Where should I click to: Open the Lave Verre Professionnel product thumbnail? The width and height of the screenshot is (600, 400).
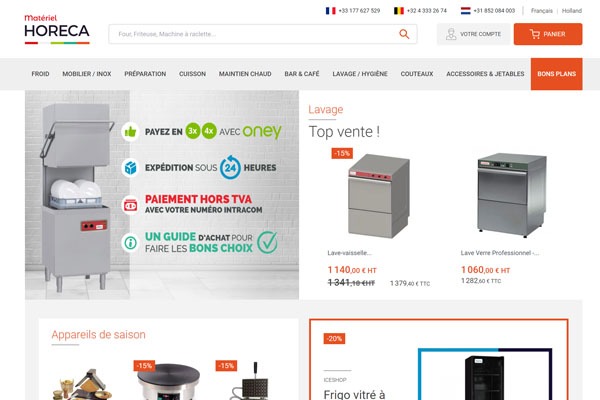(x=512, y=194)
